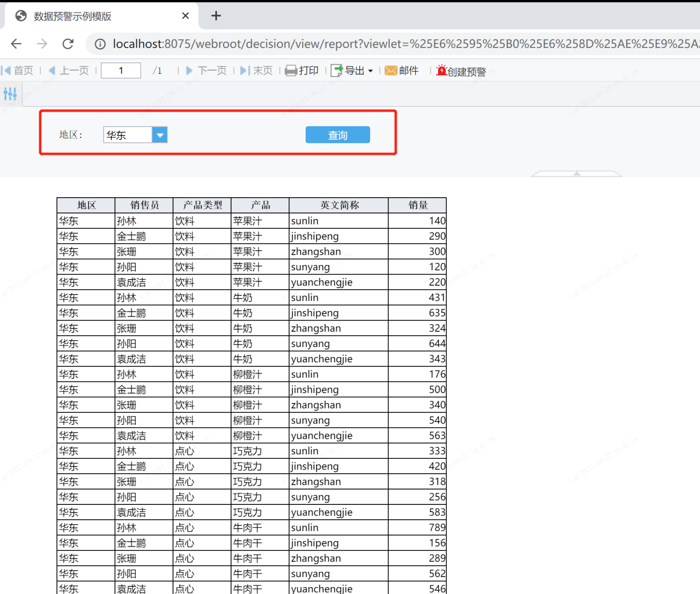Click the sales value 562 cell
The height and width of the screenshot is (594, 700).
pyautogui.click(x=418, y=573)
